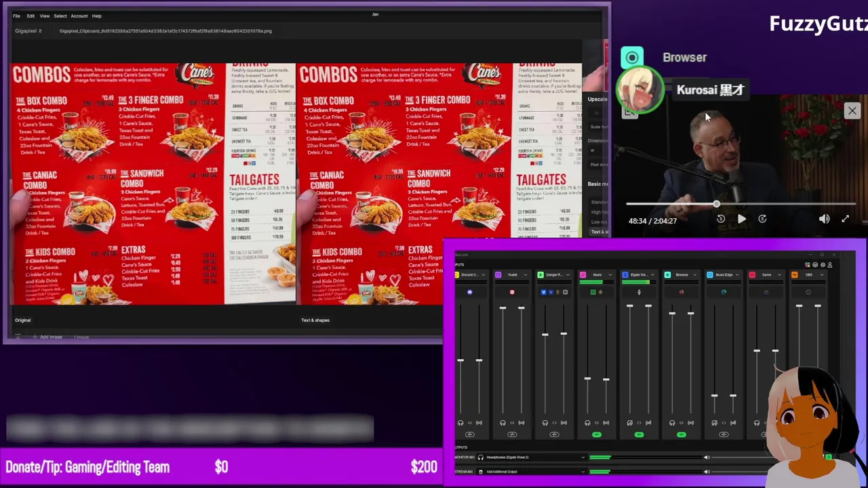Click the blue Elgato Wave channel icon

click(x=625, y=275)
